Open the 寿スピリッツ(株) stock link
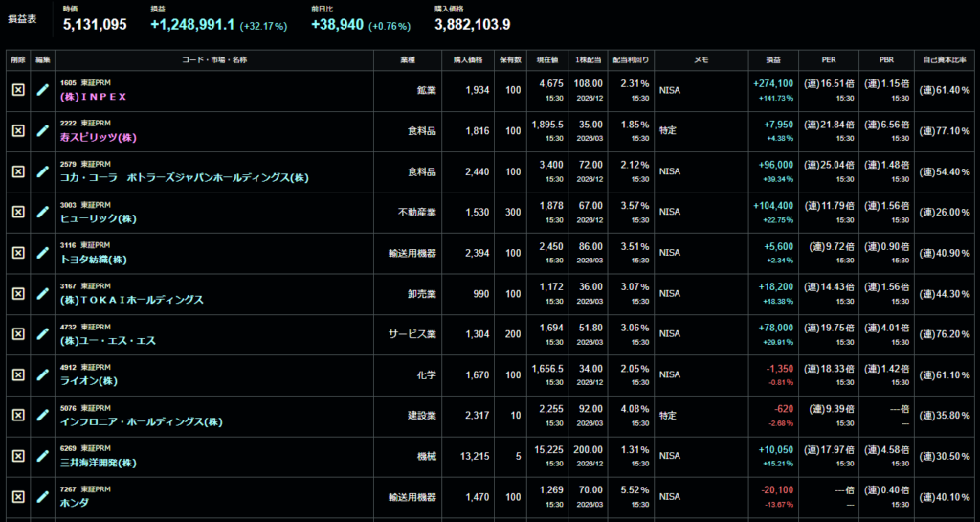The width and height of the screenshot is (980, 522). [x=98, y=137]
